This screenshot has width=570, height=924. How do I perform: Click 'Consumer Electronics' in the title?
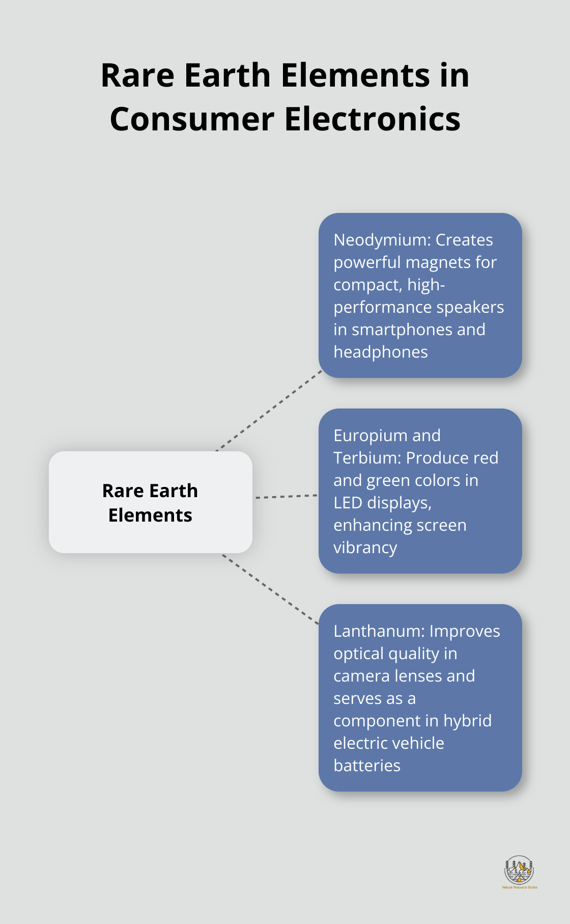click(285, 119)
